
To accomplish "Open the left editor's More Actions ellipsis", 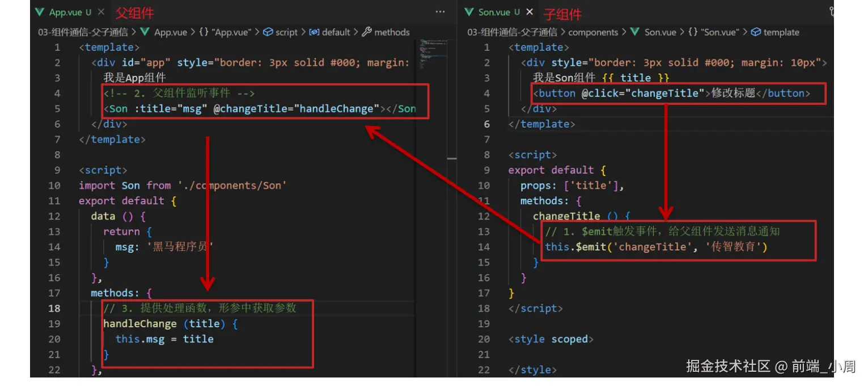I will (440, 12).
